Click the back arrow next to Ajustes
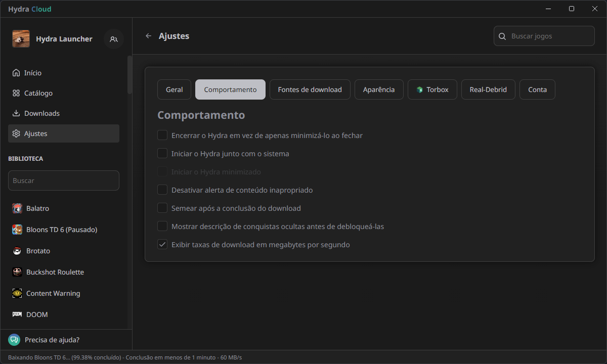 (x=148, y=36)
